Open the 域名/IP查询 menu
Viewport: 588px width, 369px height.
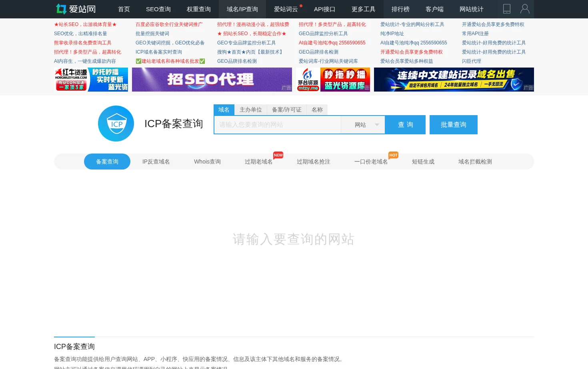pos(242,9)
